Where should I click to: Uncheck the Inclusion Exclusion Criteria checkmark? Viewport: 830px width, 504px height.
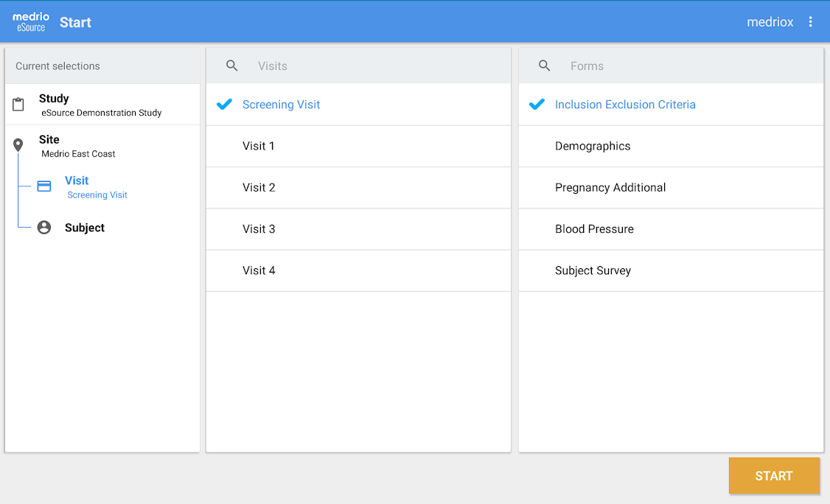click(x=537, y=105)
